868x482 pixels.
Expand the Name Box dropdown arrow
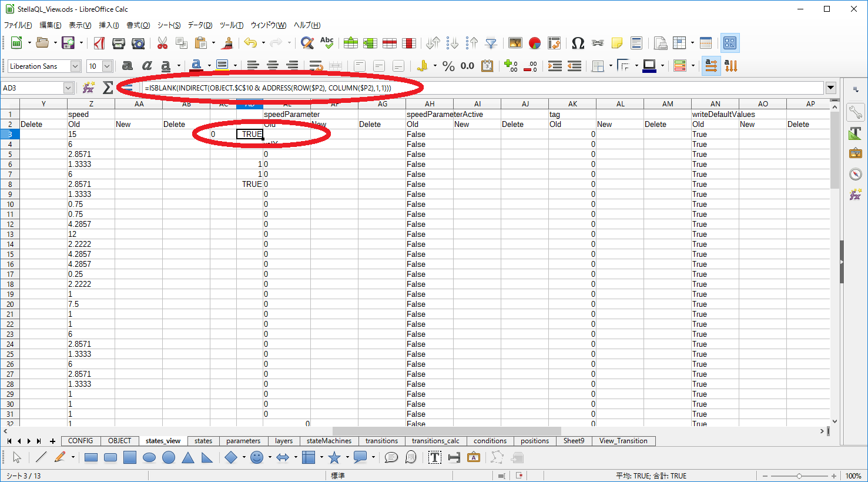[68, 88]
